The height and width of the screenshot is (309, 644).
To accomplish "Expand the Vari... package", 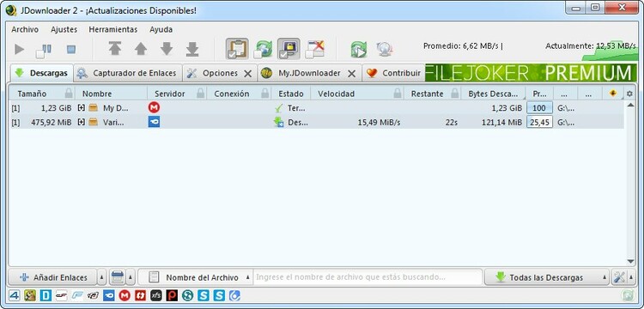I will coord(82,122).
